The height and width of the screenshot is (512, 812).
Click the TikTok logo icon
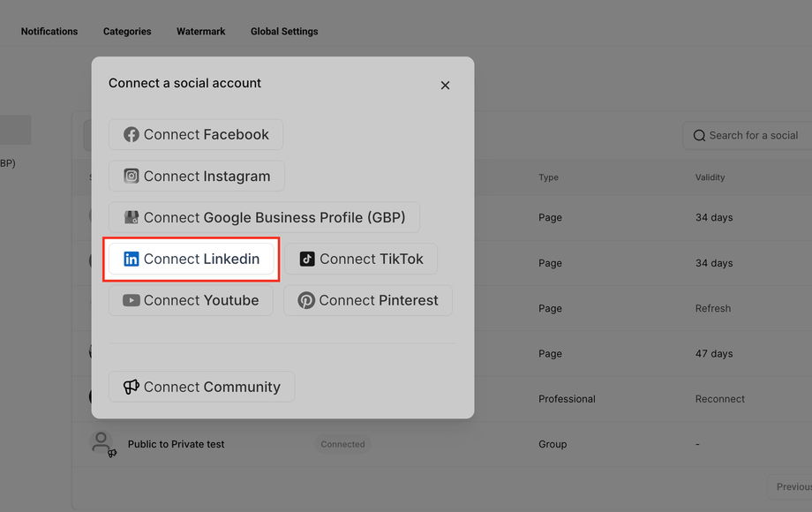pos(307,259)
